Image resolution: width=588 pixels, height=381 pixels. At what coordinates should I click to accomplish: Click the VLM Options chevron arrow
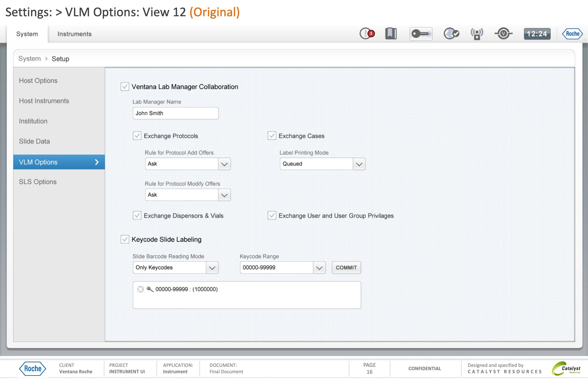tap(97, 162)
